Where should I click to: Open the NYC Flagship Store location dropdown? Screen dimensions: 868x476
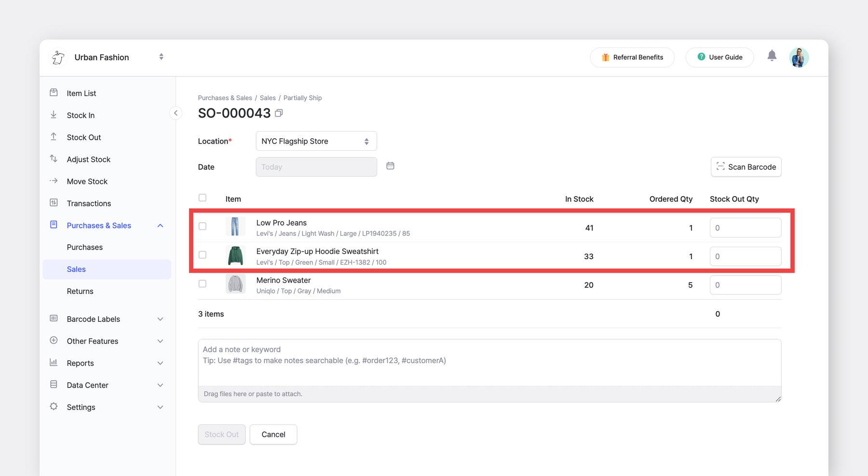tap(316, 141)
